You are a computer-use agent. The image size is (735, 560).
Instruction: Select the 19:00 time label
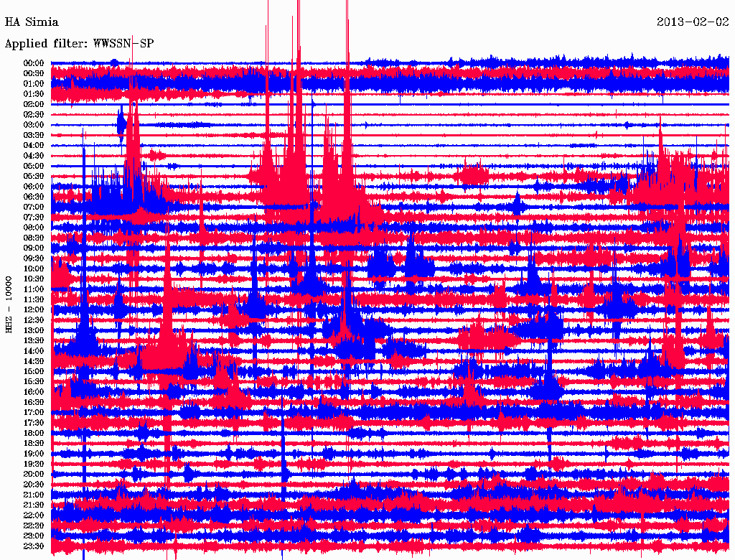(x=33, y=454)
